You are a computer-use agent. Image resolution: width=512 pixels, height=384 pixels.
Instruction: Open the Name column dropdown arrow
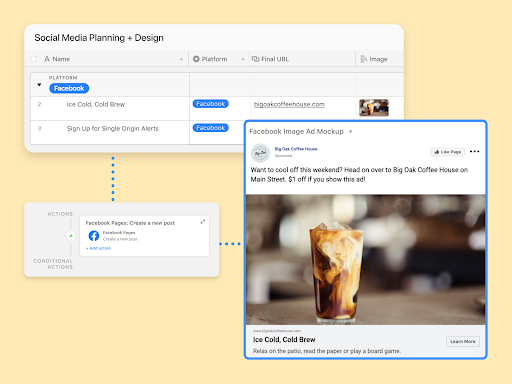tap(181, 59)
